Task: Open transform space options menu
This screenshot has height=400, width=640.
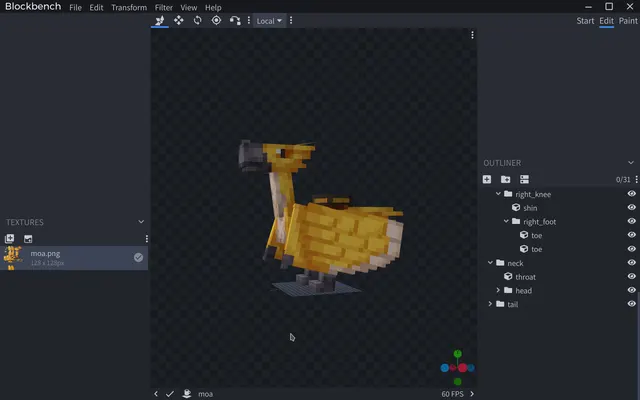Action: (x=291, y=20)
